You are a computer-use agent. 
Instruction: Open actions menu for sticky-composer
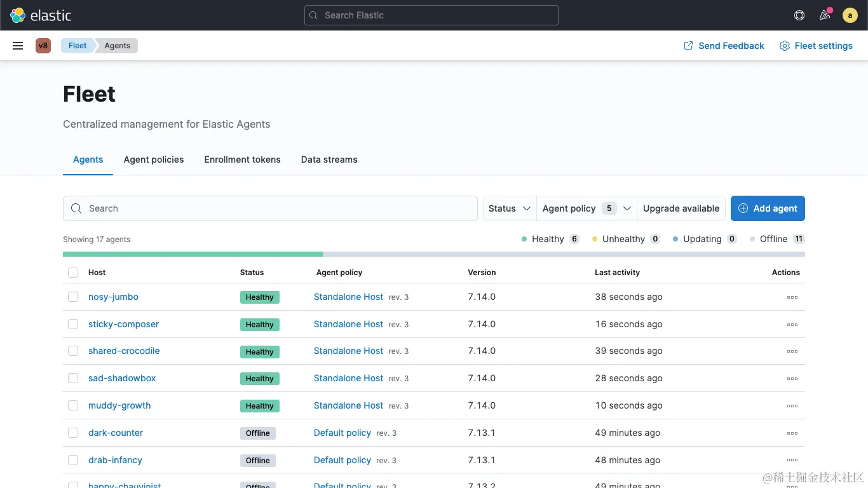[x=792, y=325]
